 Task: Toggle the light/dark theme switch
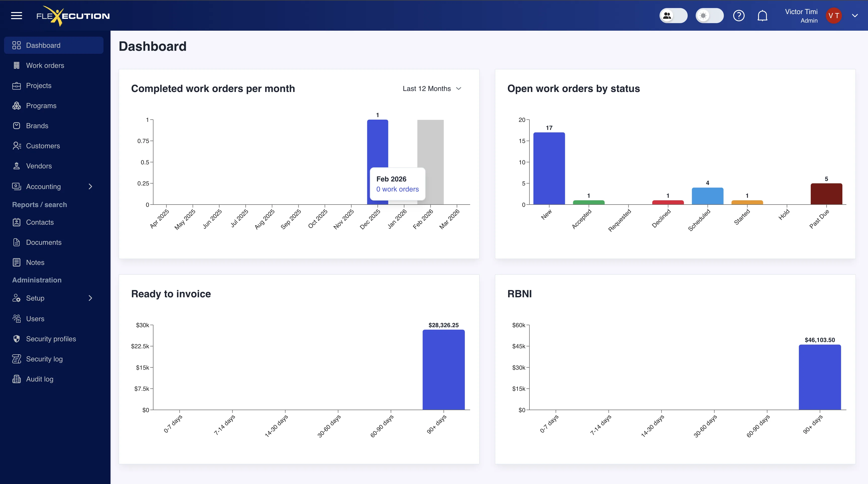click(x=709, y=16)
